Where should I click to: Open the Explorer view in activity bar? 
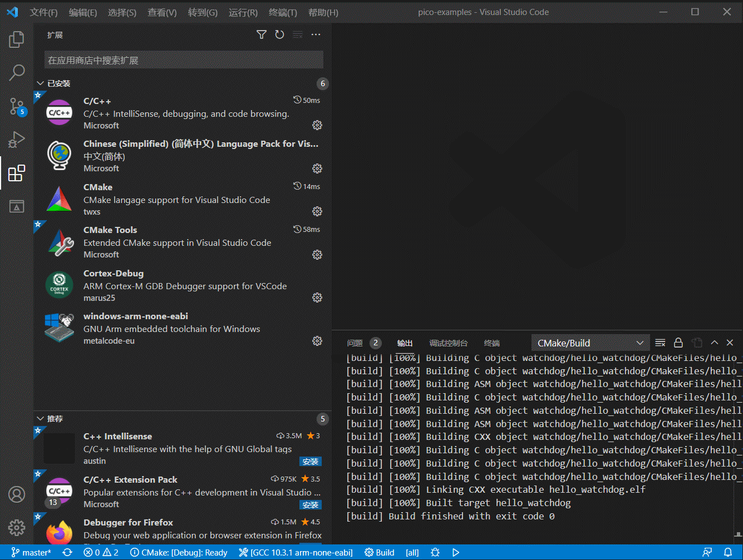17,39
